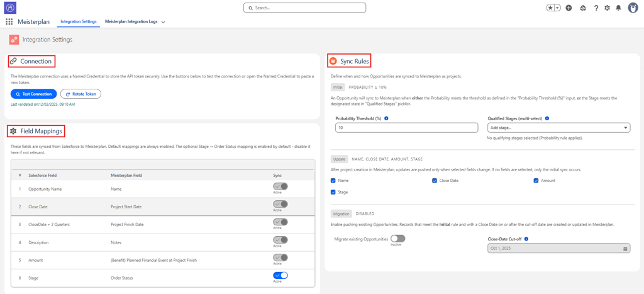Click the Rotate Token button
The width and height of the screenshot is (644, 294).
click(80, 94)
